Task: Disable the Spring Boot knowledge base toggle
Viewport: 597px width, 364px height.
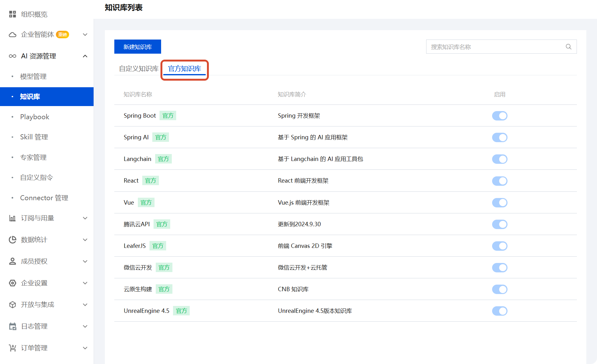Action: (500, 116)
